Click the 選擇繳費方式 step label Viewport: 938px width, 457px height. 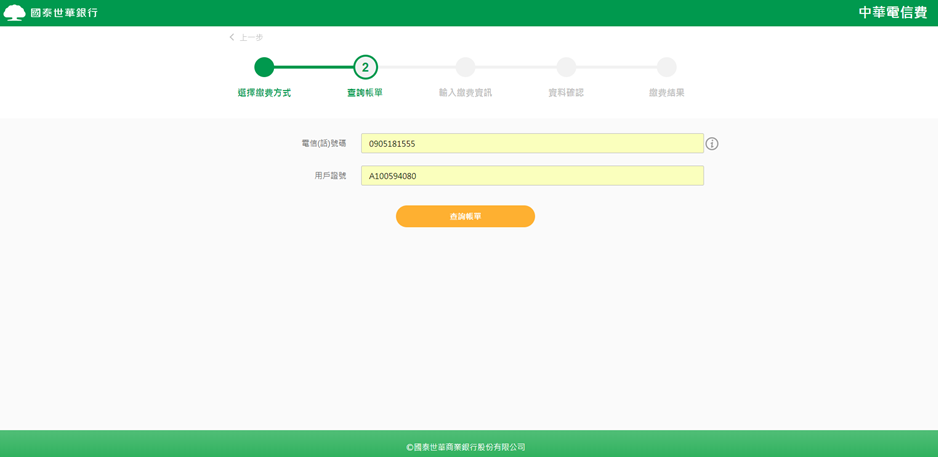click(x=264, y=93)
